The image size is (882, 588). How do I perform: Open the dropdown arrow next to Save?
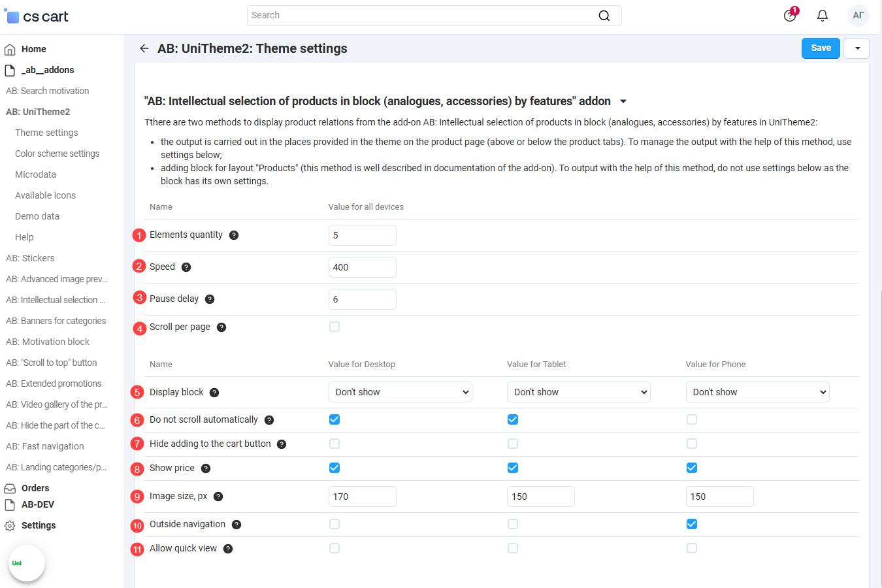click(x=857, y=48)
